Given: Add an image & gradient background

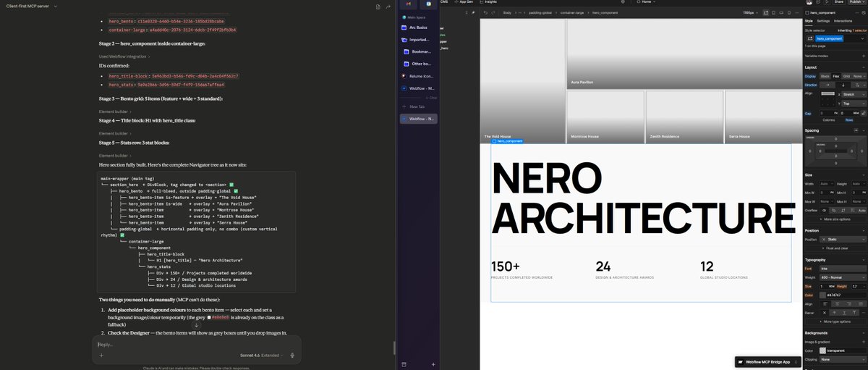Looking at the screenshot, I should point(863,342).
